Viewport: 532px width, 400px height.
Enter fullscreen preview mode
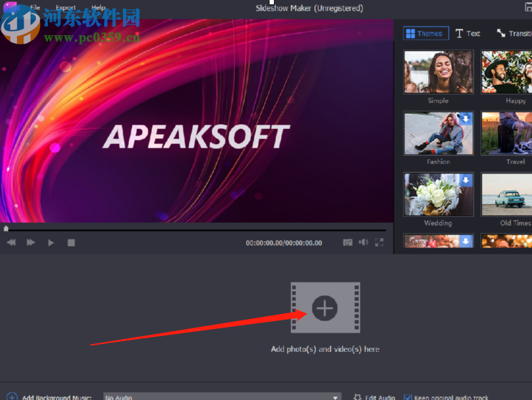pos(379,242)
